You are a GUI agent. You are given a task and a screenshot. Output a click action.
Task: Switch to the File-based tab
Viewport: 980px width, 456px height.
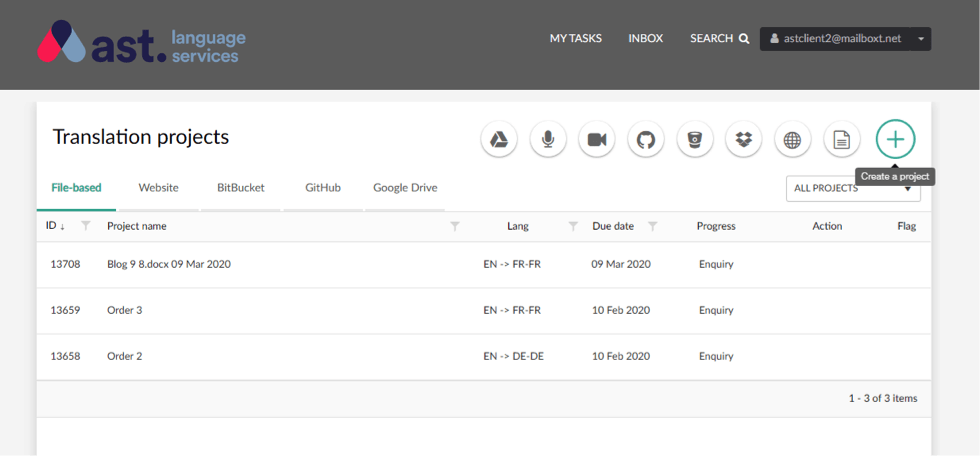click(76, 187)
